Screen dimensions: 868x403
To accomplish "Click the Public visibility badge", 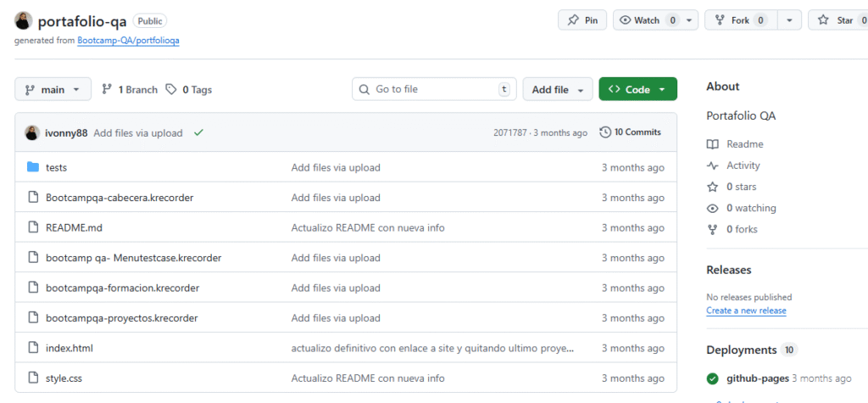I will click(x=150, y=21).
